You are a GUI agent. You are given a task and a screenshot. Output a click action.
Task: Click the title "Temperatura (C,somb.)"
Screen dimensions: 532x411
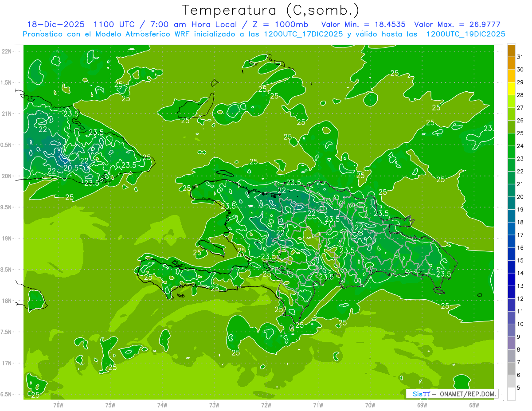[x=270, y=10]
